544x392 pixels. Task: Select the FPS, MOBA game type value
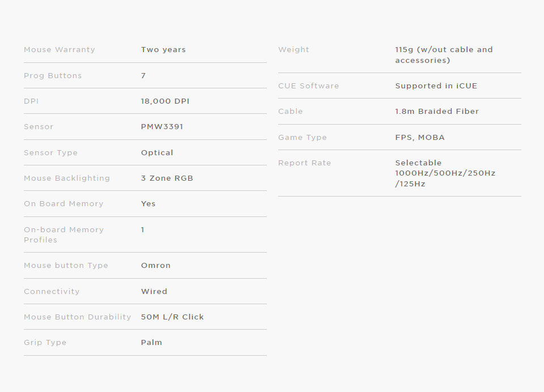(x=420, y=138)
